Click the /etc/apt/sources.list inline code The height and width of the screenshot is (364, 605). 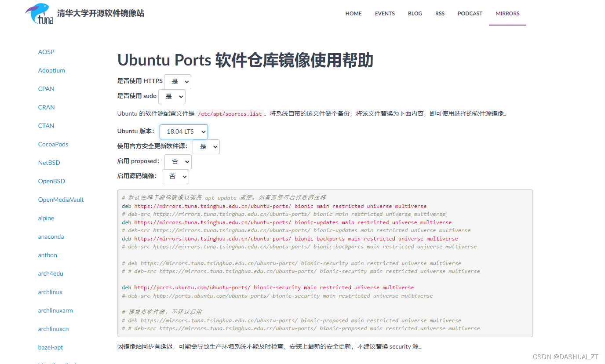coord(230,114)
